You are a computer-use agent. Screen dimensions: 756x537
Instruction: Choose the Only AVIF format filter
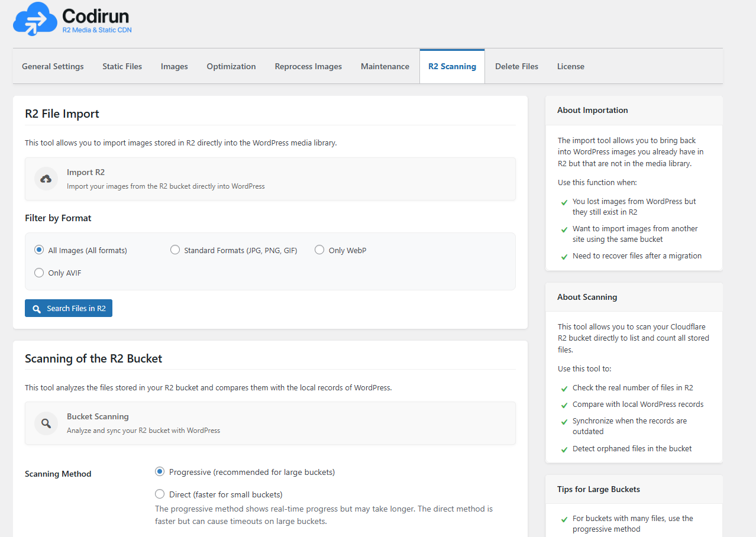tap(39, 273)
